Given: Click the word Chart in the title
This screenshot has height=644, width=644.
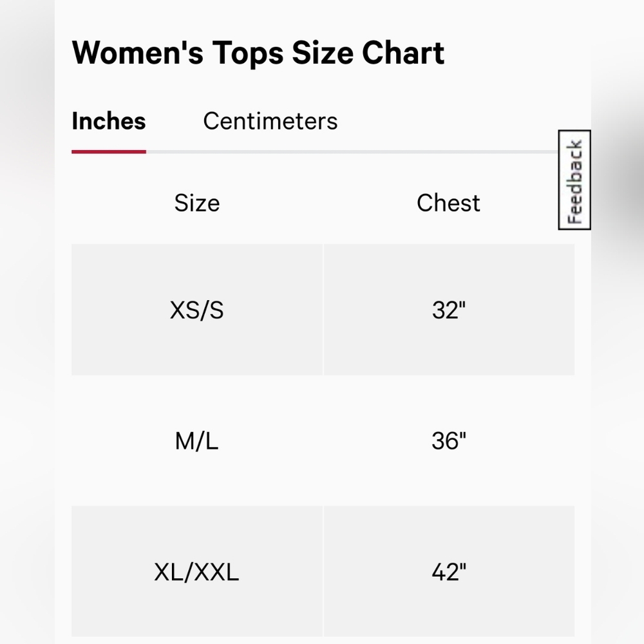Looking at the screenshot, I should (403, 53).
